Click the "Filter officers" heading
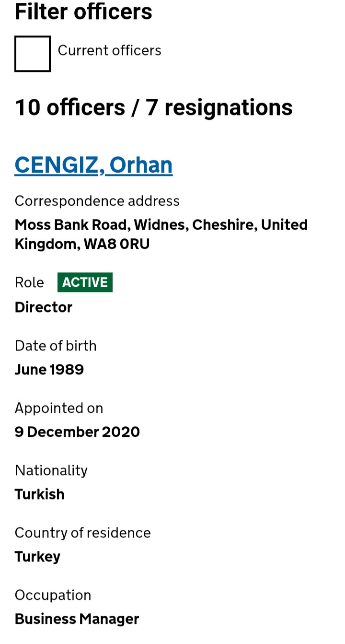The height and width of the screenshot is (644, 345). click(83, 12)
